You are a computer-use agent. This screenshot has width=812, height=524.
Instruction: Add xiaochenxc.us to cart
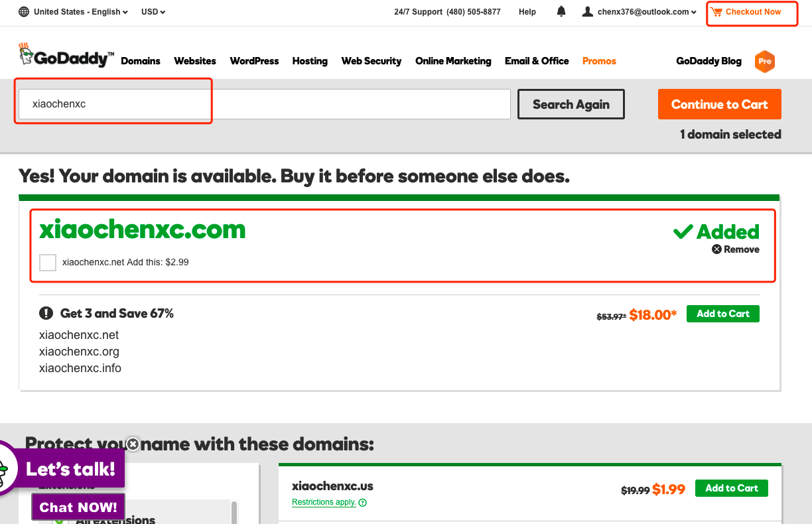coord(732,488)
